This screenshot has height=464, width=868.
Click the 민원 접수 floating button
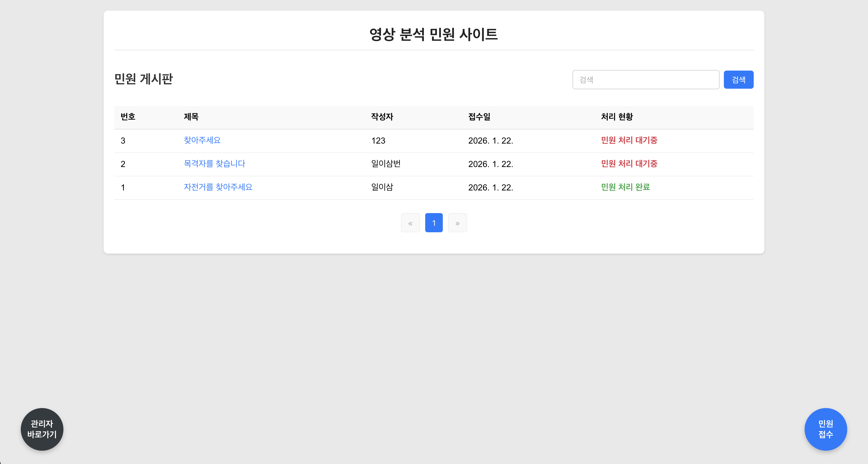tap(826, 429)
